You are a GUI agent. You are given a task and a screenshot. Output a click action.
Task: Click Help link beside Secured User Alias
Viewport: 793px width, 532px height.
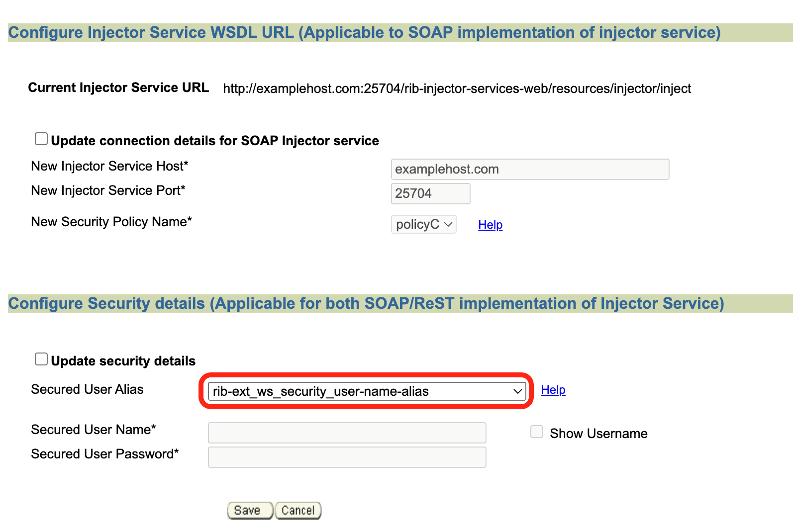pos(553,390)
